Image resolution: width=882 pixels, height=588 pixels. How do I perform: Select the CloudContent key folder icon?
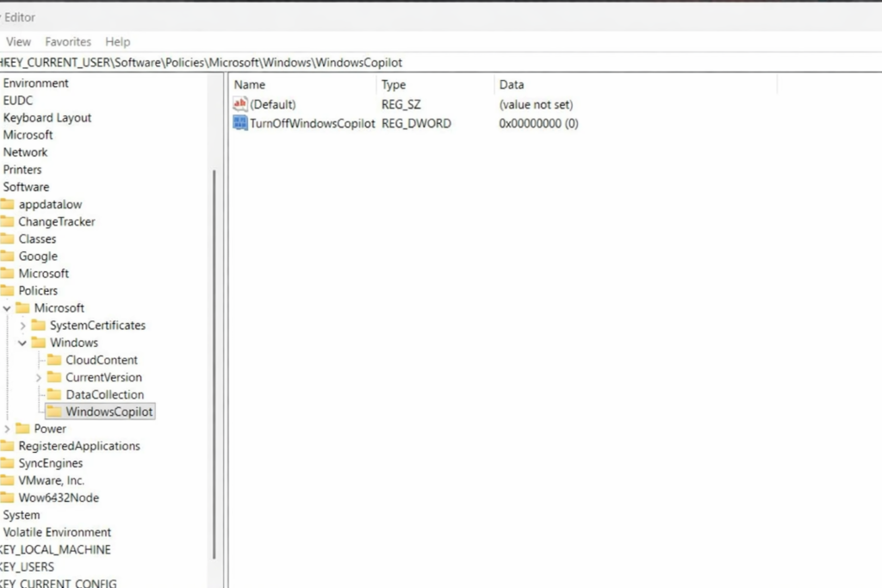[56, 360]
